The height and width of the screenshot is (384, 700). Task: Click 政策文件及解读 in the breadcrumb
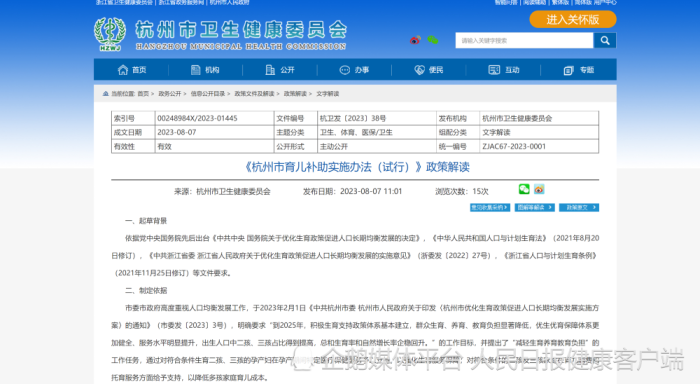pos(254,94)
